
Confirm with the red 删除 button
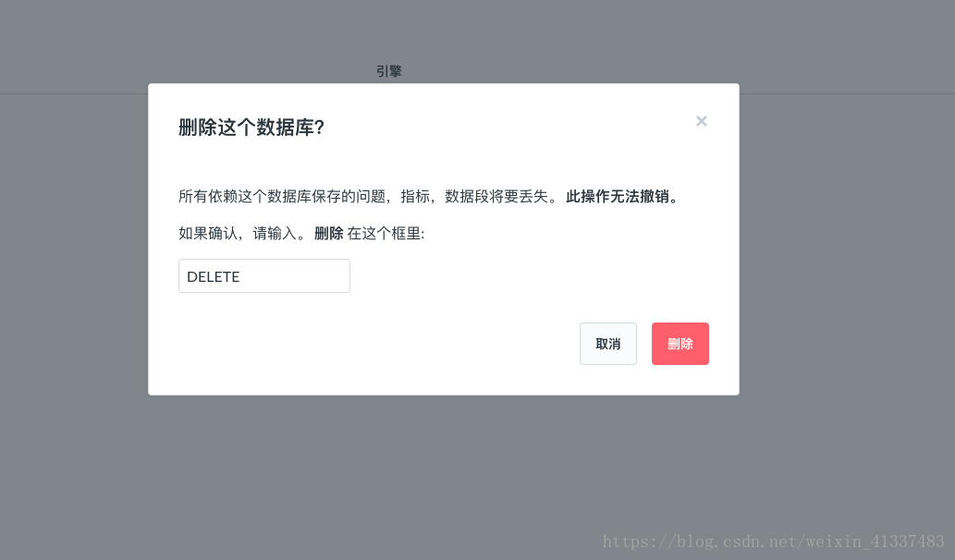tap(680, 344)
